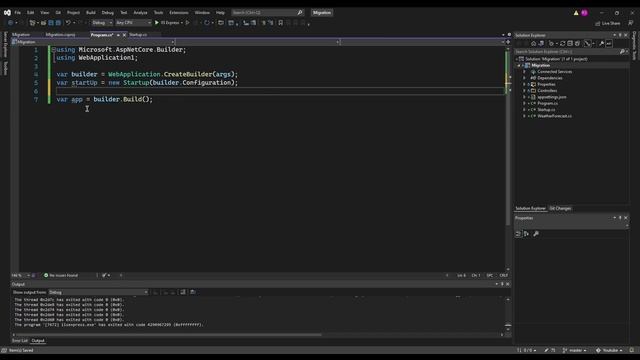This screenshot has width=640, height=360.
Task: Click the magnifier icon in top search box
Action: 300,13
